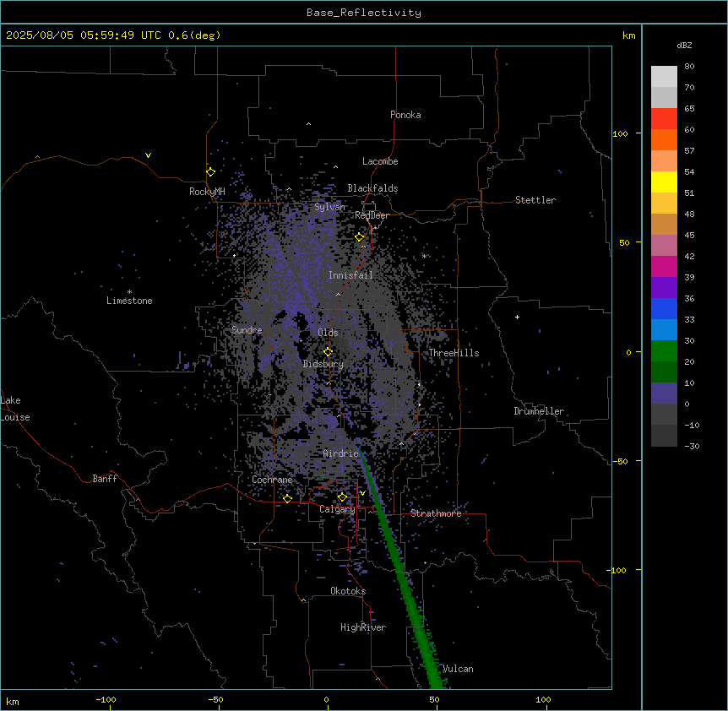Click the yellow diamond marker above Calgary label
This screenshot has height=711, width=728.
click(342, 497)
